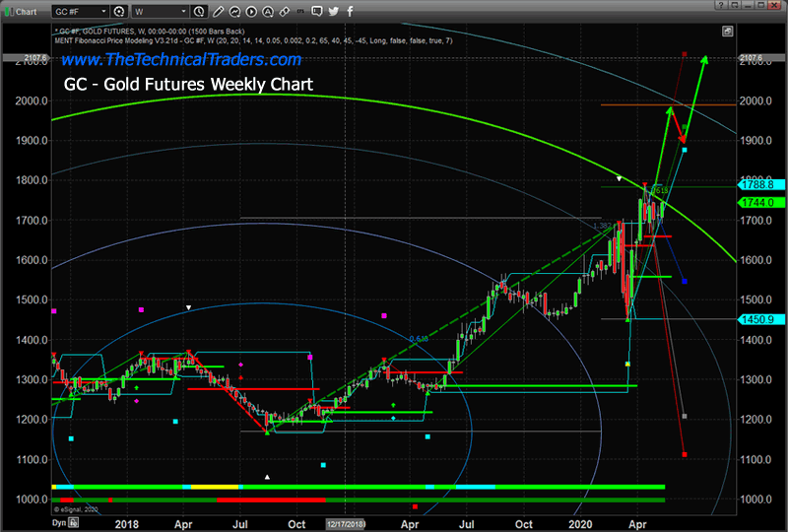Share chart via the Facebook icon
Viewport: 788px width, 532px height.
351,11
